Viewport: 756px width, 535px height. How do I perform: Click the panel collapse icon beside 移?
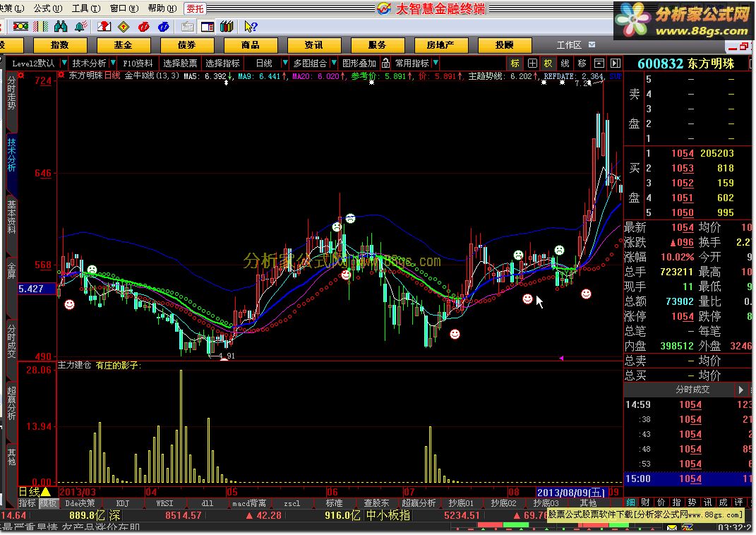(599, 63)
